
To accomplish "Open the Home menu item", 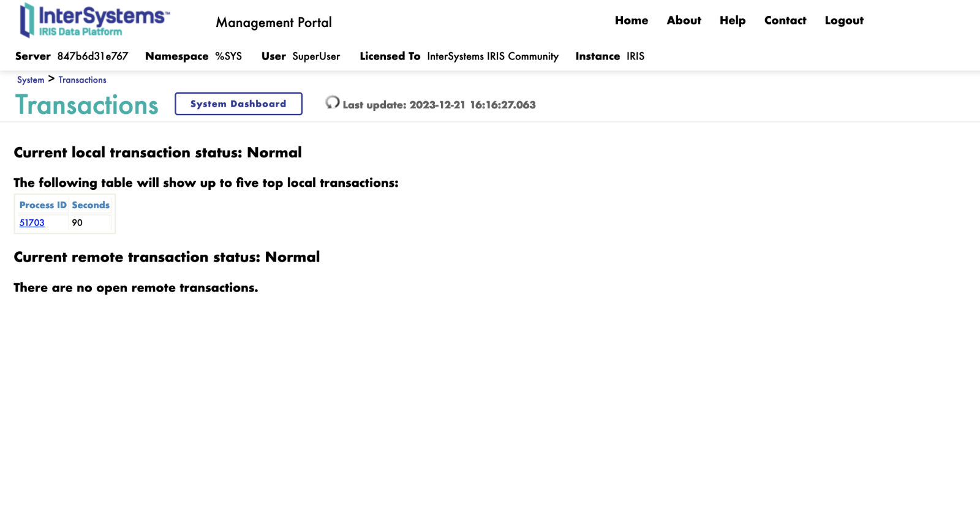I will (x=631, y=20).
